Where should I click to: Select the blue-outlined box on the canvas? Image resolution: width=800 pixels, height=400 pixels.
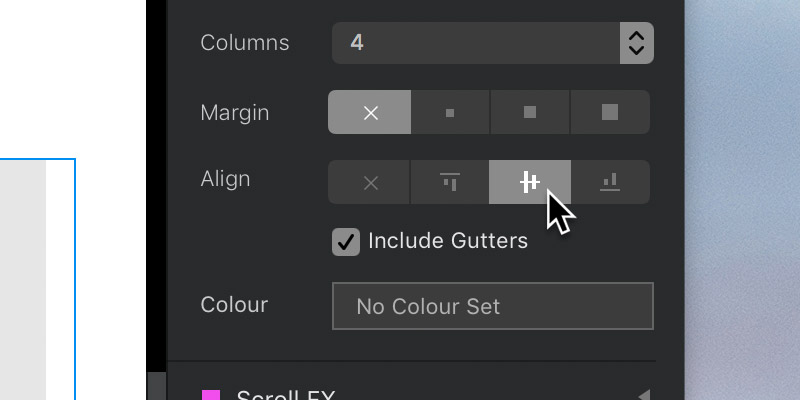click(38, 279)
